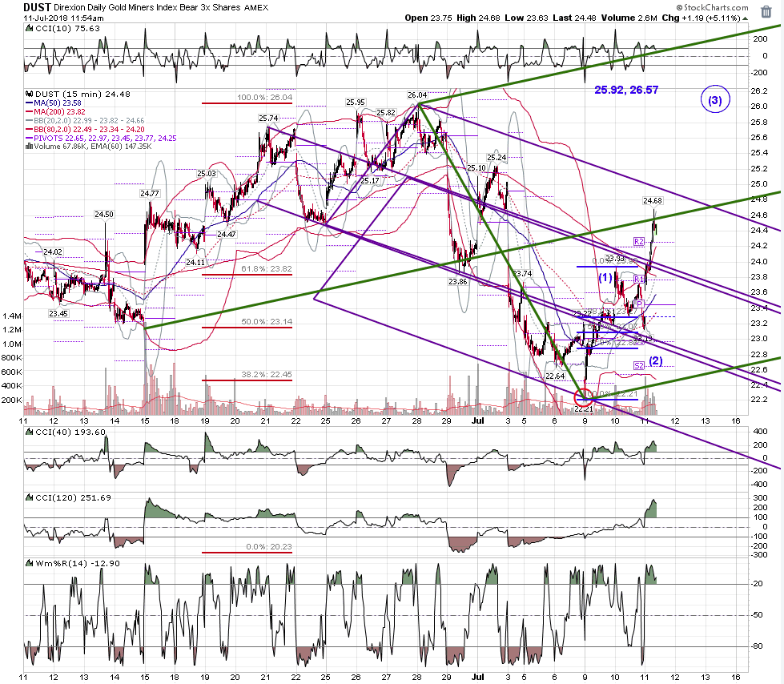
Task: Click the R2 pivot label
Action: tap(638, 242)
